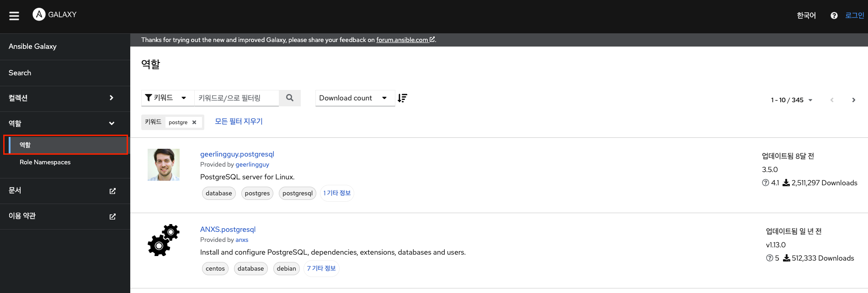Screen dimensions: 868x293
Task: Open the ANXS.postgresql role
Action: [228, 230]
